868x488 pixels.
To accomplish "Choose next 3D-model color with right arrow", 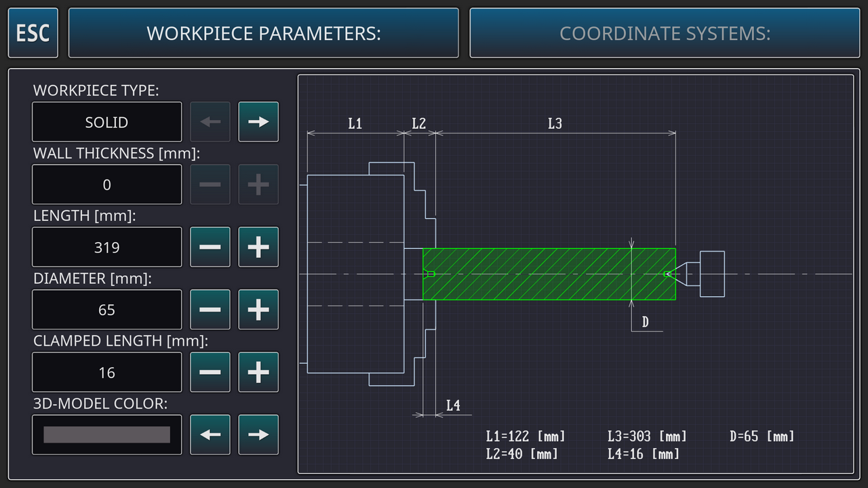I will [x=258, y=434].
